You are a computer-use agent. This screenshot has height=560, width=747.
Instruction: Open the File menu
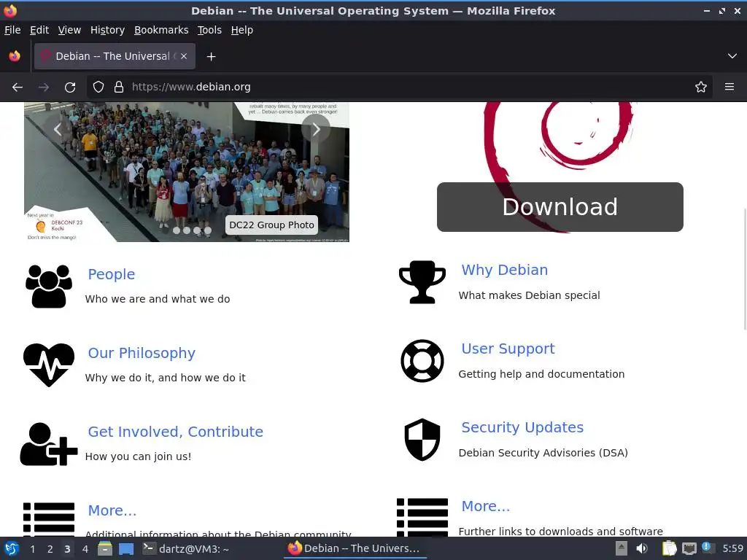(x=12, y=30)
